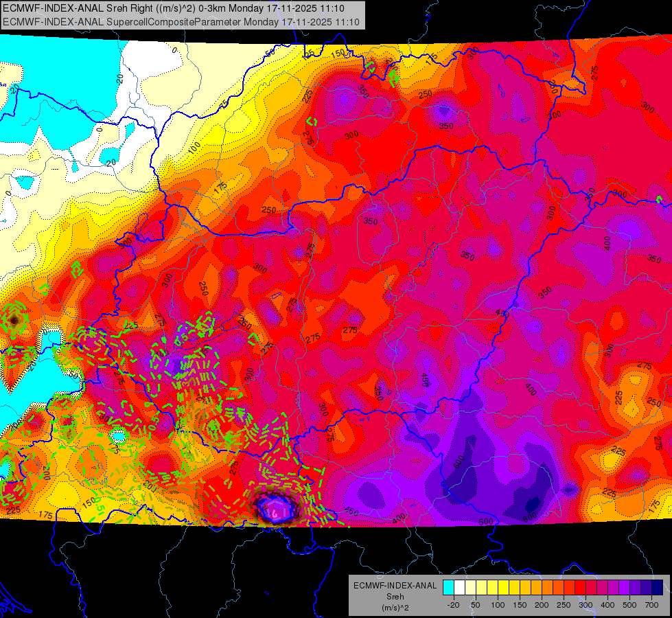672x618 pixels.
Task: Click the legend heading 'ECMWF-INDEX-ANAL'
Action: [x=395, y=586]
